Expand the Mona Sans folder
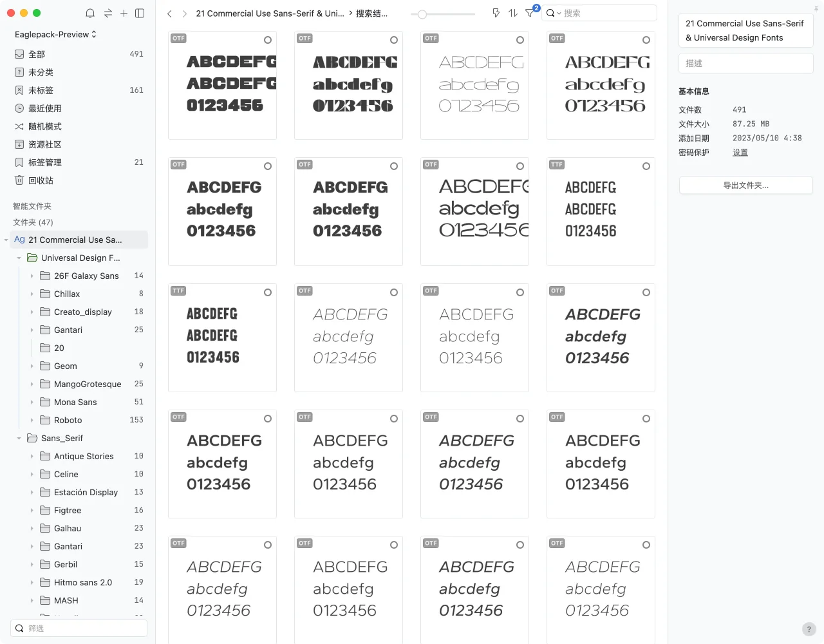 (32, 402)
